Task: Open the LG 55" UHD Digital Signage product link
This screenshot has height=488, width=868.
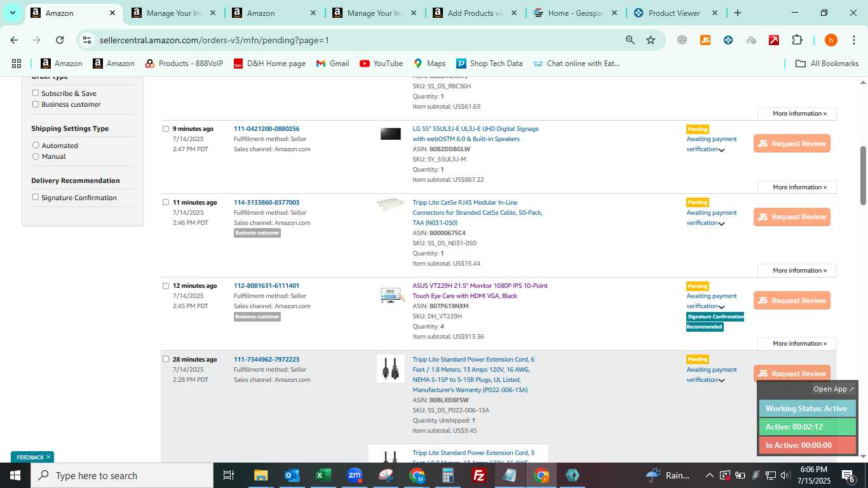Action: pos(475,134)
